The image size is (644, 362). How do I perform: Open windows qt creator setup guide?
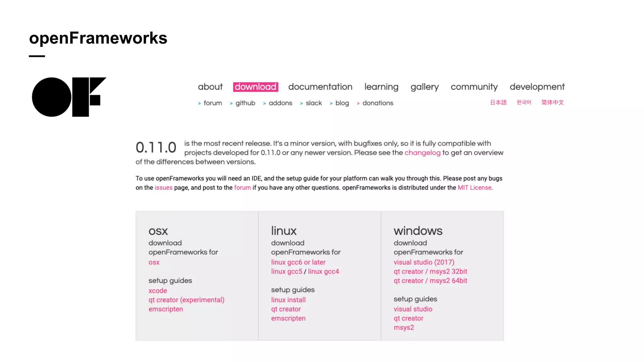click(x=408, y=318)
